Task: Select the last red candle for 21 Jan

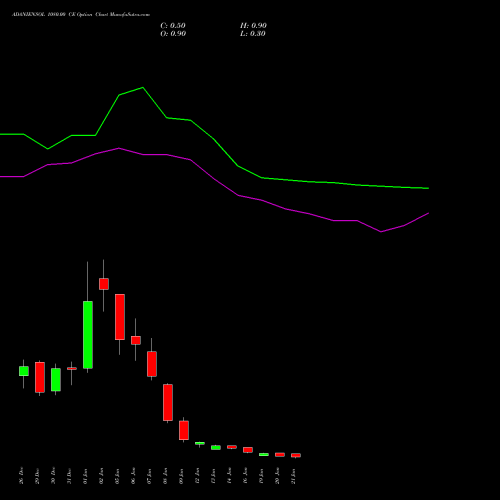Action: coord(296,455)
